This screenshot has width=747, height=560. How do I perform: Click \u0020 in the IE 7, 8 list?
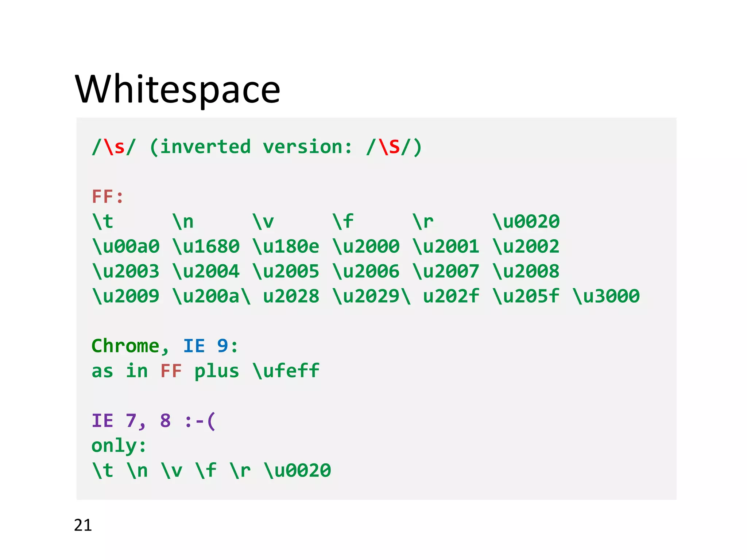point(297,470)
